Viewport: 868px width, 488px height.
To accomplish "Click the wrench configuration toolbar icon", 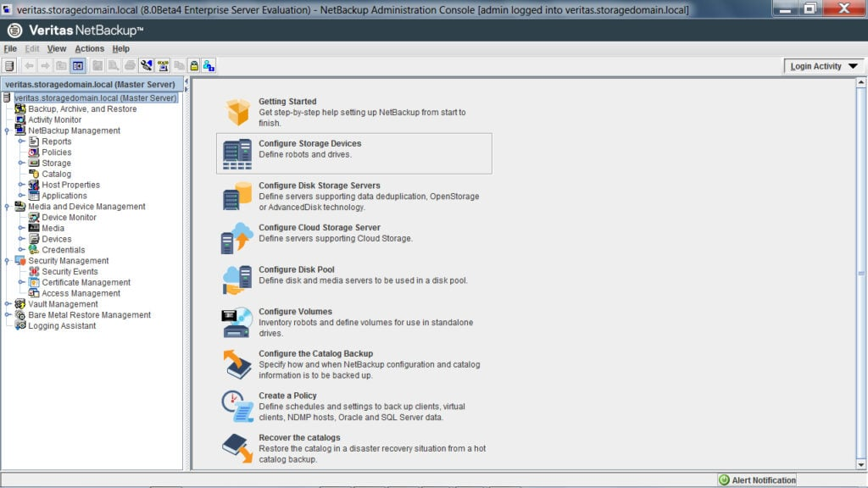I will pyautogui.click(x=146, y=64).
